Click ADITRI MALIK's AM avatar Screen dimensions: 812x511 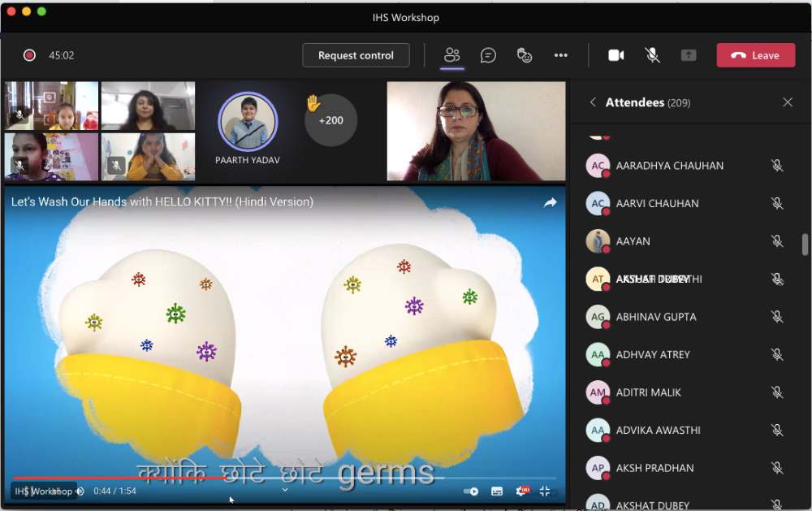(x=598, y=393)
